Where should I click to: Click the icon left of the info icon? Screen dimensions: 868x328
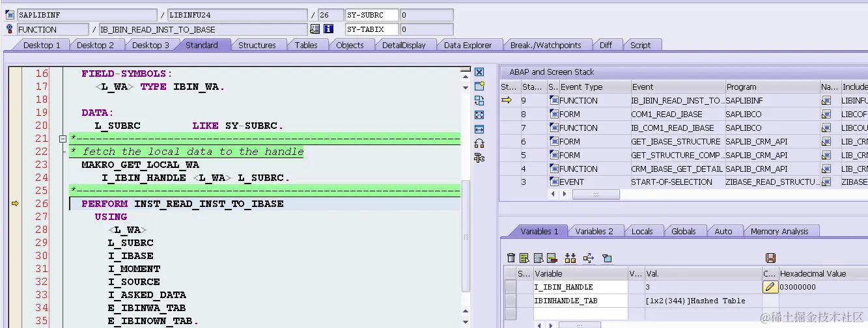(x=315, y=29)
